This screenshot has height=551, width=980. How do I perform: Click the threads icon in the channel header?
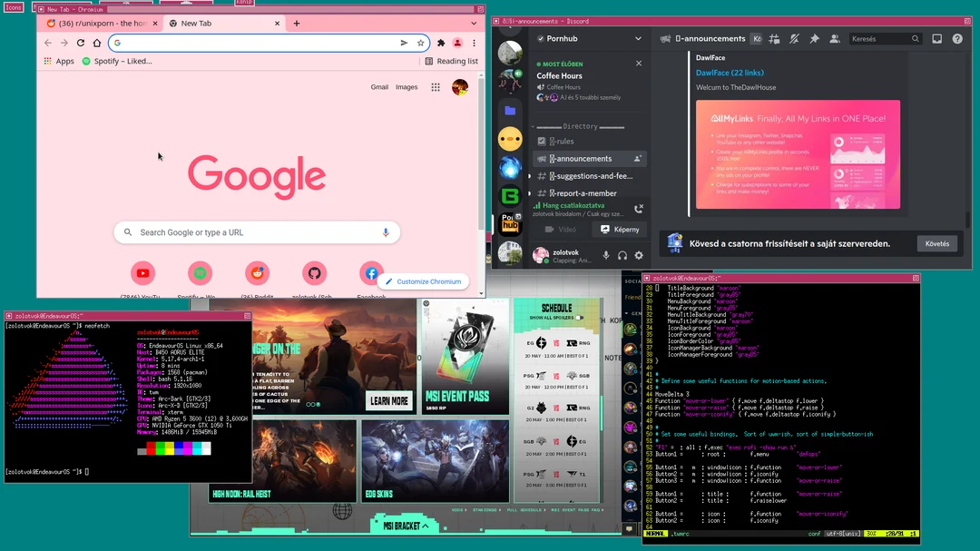click(774, 38)
